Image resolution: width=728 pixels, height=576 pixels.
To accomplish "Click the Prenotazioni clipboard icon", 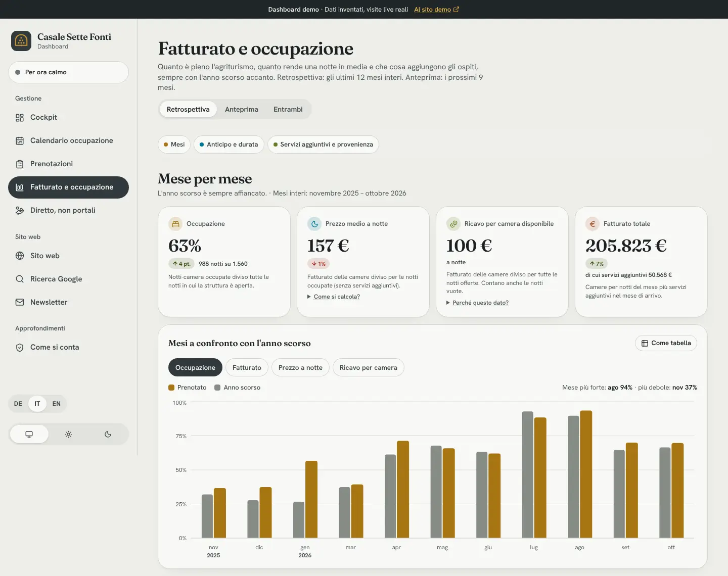I will 20,164.
